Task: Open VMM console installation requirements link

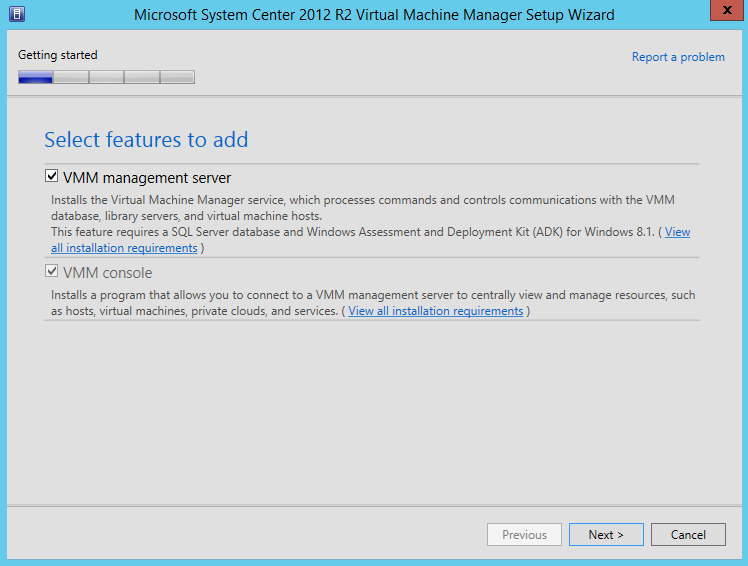Action: click(x=436, y=311)
